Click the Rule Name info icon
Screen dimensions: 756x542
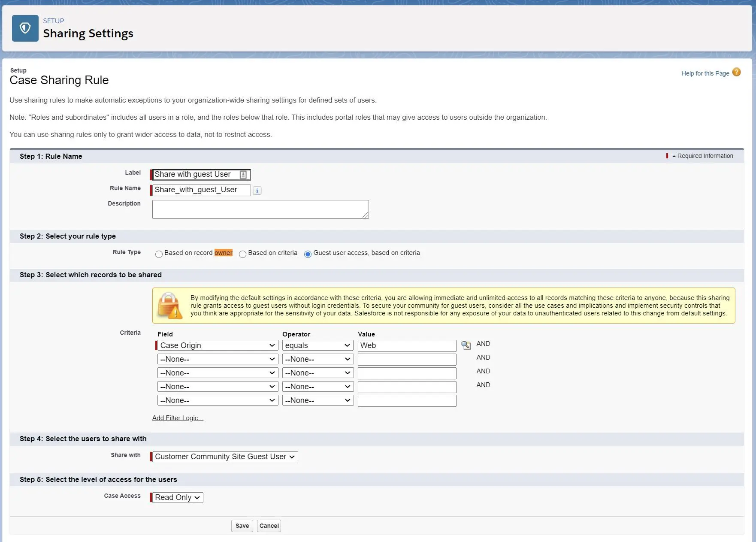coord(257,191)
